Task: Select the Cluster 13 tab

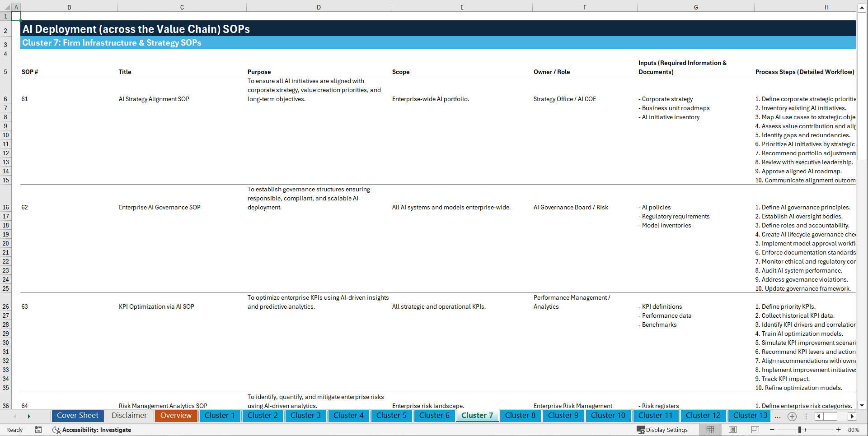Action: [x=749, y=416]
